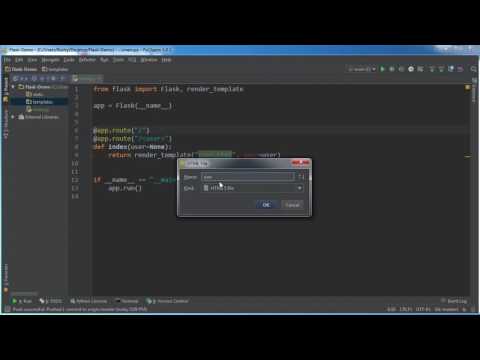The width and height of the screenshot is (480, 360).
Task: Click the green Run button in toolbar
Action: pyautogui.click(x=382, y=69)
